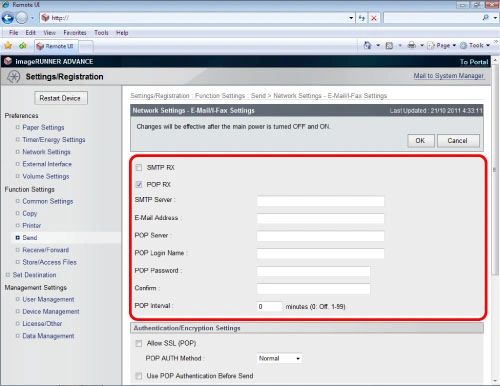Tick the Allow SSL (POP) checkbox
Viewport: 500px width, 386px height.
pyautogui.click(x=139, y=343)
